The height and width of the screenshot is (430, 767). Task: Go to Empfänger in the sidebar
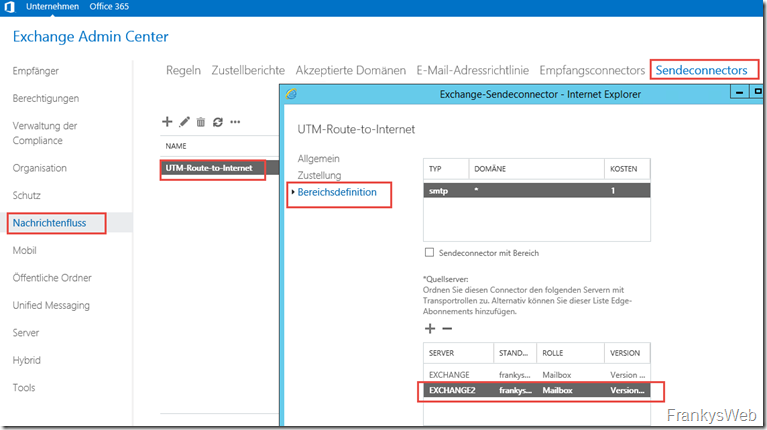[x=35, y=72]
